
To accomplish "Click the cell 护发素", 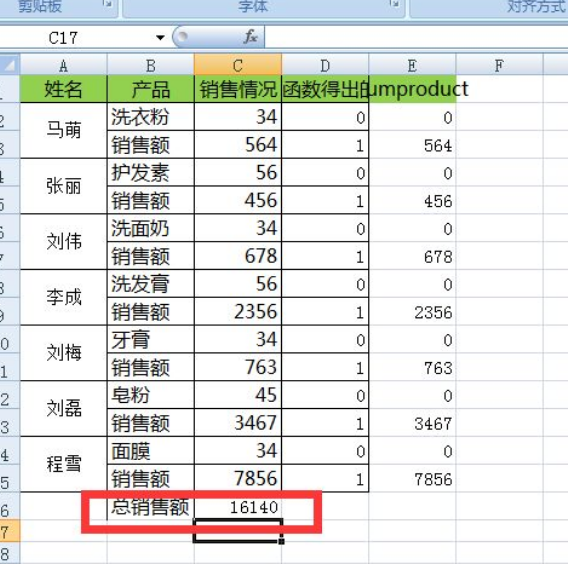I will coord(151,172).
